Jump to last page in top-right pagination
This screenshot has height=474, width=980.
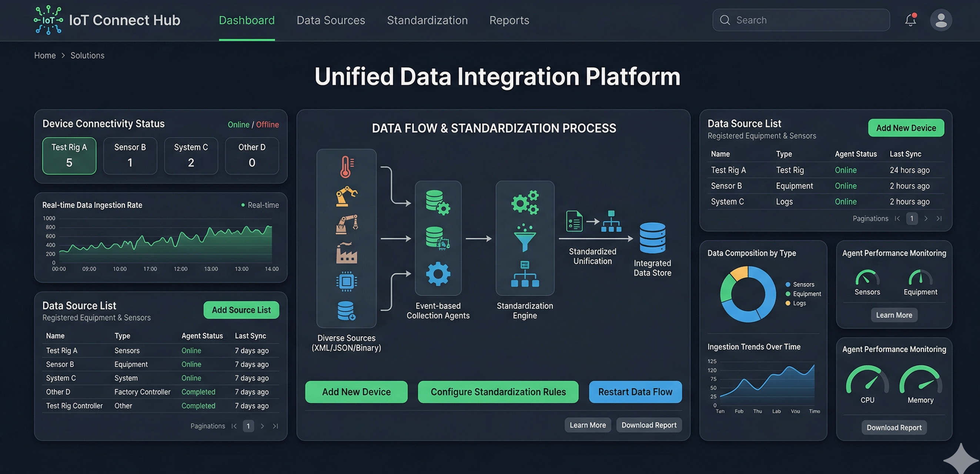pos(939,218)
